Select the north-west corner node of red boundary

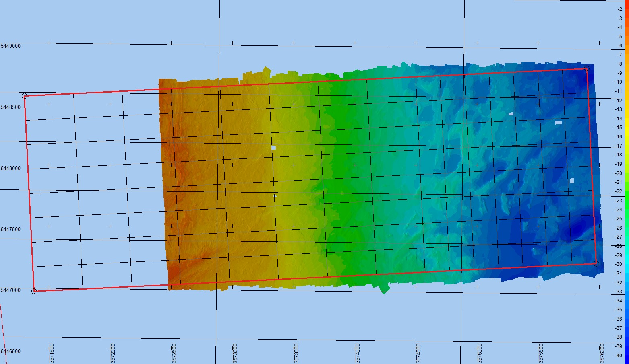(x=25, y=96)
